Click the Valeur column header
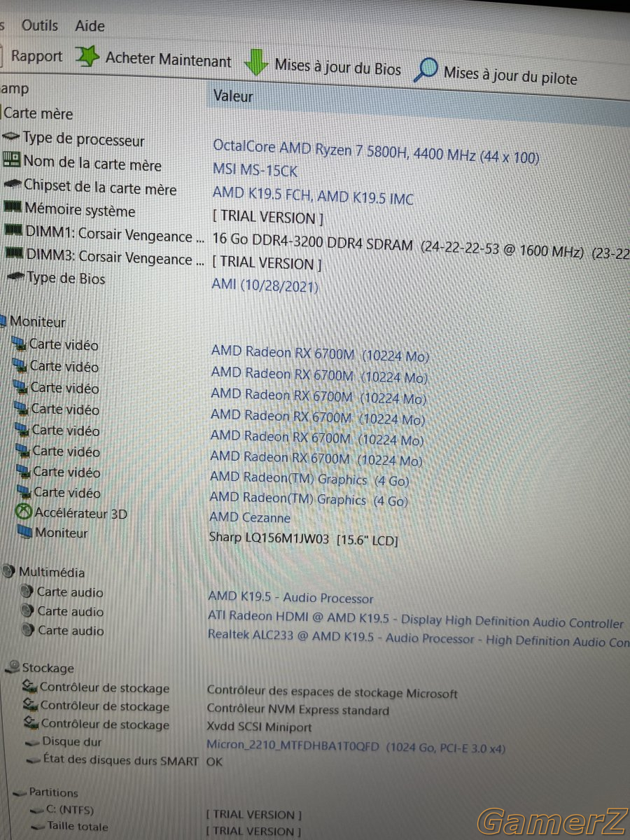Viewport: 630px width, 840px height. point(233,96)
